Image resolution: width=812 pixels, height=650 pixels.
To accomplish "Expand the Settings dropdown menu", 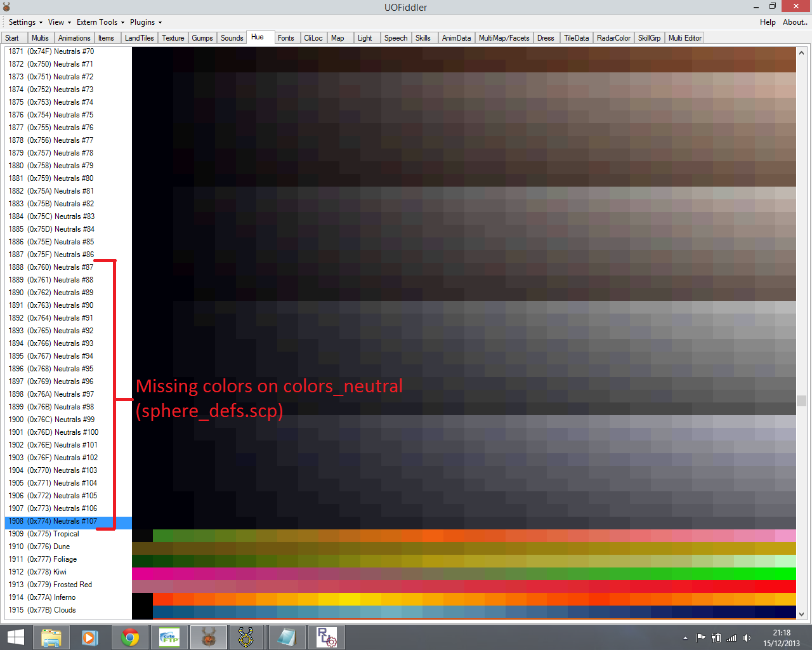I will [x=25, y=22].
